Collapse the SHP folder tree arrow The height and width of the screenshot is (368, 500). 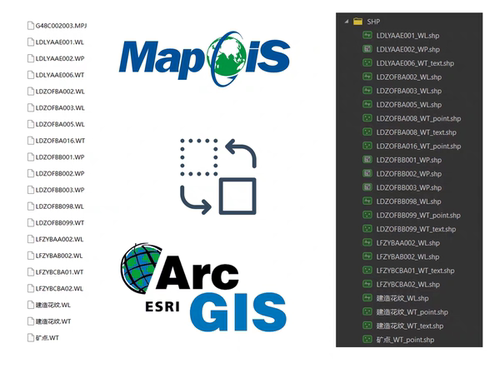347,21
